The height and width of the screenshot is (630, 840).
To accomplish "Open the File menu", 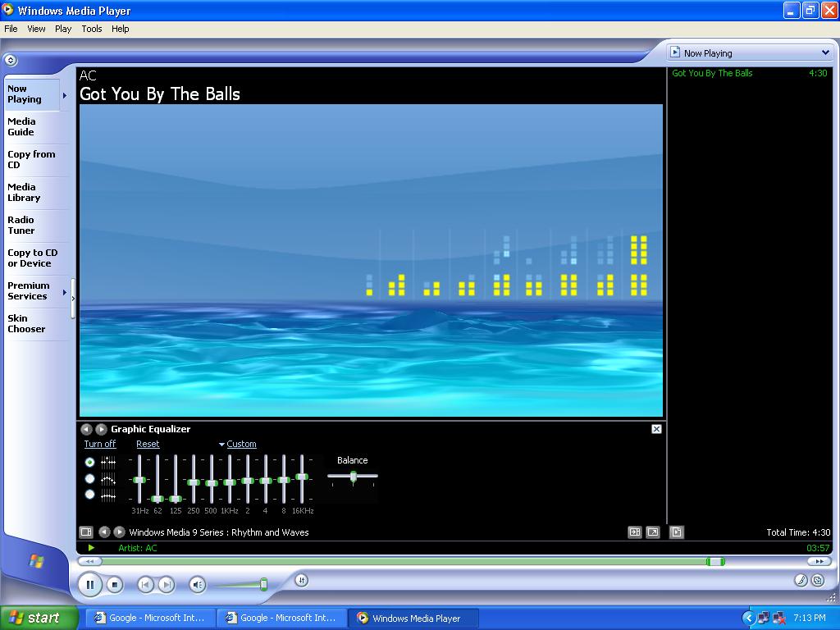I will [11, 29].
